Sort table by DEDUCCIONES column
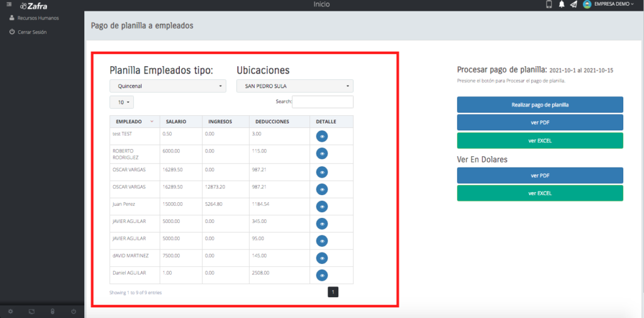This screenshot has width=644, height=318. (x=279, y=122)
